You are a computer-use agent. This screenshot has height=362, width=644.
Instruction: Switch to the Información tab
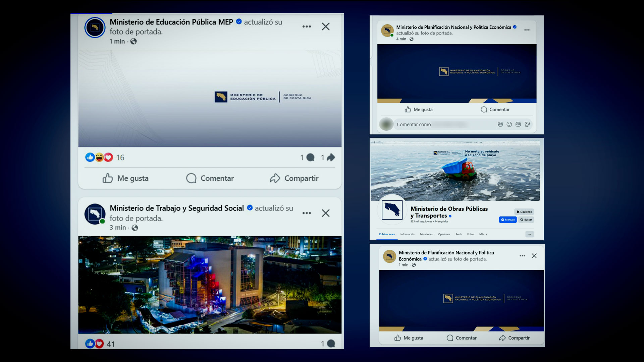(407, 234)
